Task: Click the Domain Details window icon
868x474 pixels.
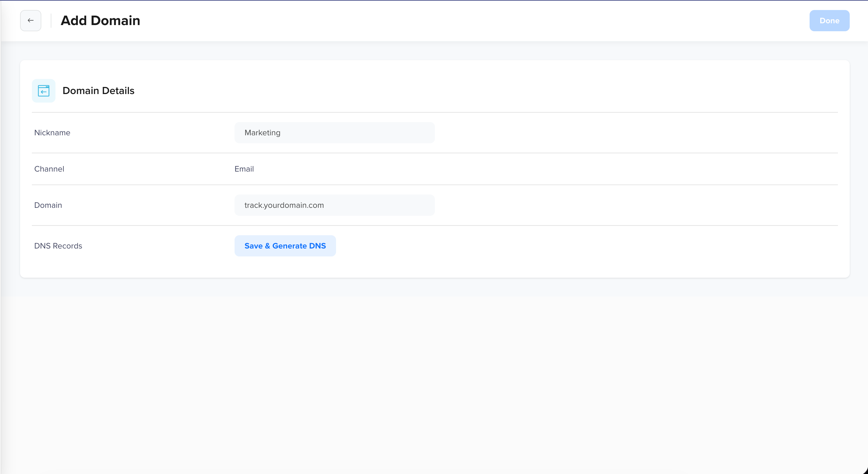Action: tap(43, 90)
